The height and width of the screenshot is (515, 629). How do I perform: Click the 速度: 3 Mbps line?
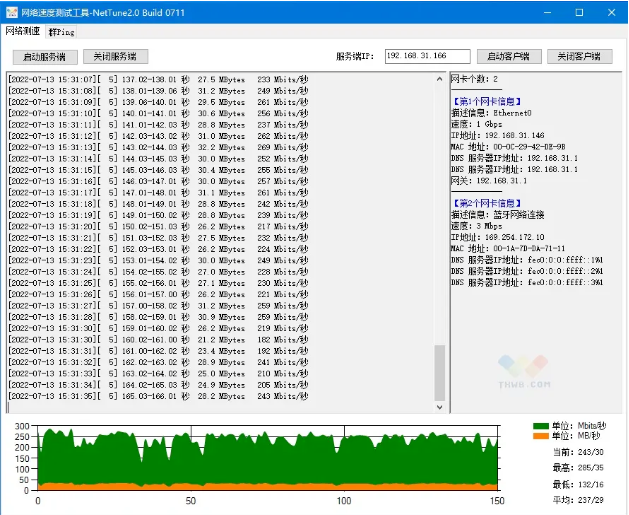[x=477, y=226]
